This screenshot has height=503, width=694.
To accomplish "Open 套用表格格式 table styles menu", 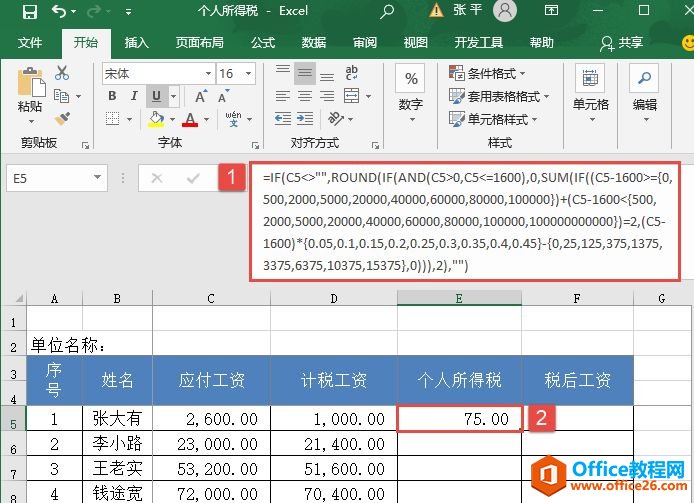I will tap(499, 96).
